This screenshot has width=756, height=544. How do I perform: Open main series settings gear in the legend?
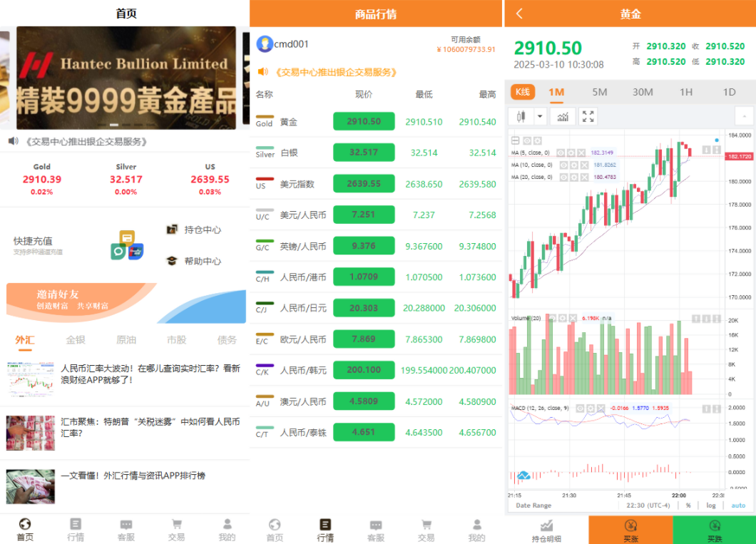click(x=538, y=140)
